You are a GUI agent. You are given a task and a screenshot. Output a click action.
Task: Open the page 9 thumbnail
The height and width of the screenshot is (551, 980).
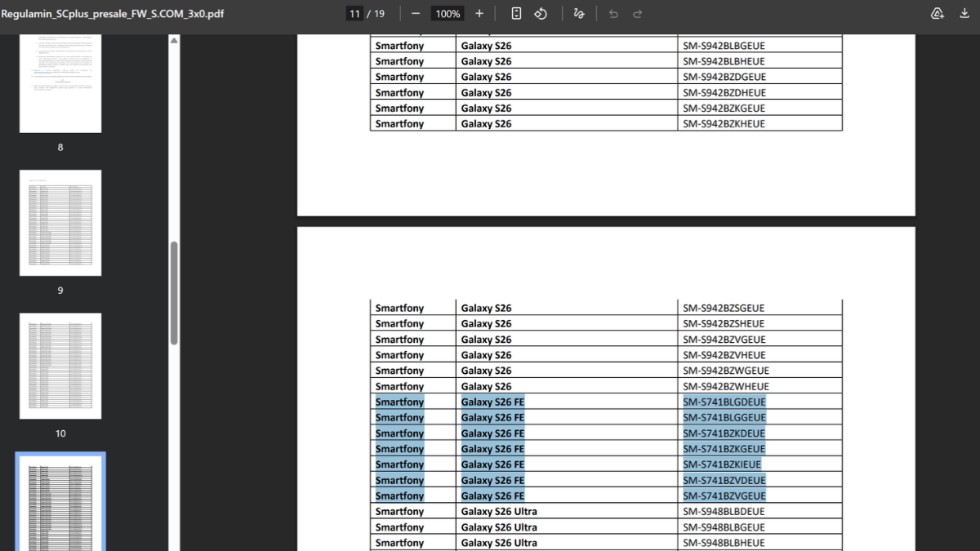[x=60, y=223]
